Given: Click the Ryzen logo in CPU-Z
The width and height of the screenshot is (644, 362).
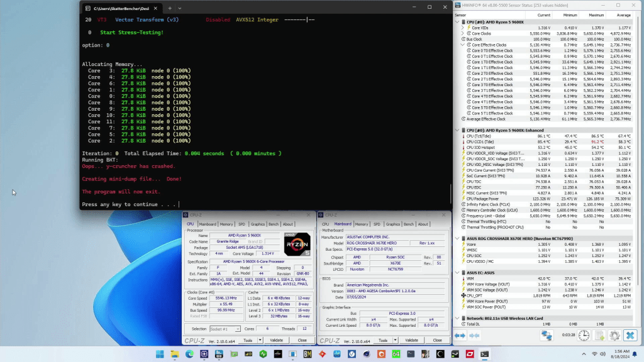Looking at the screenshot, I should [x=297, y=244].
